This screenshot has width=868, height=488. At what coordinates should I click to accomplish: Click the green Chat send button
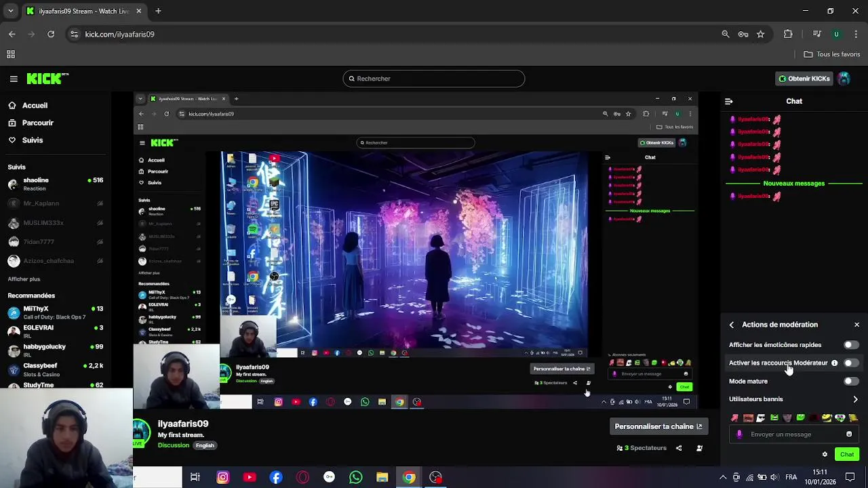pyautogui.click(x=847, y=454)
